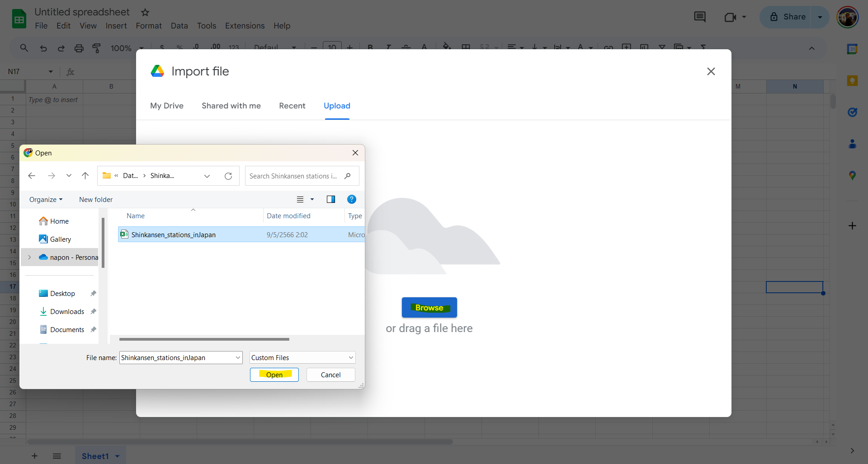Open the Organize dropdown menu
The image size is (868, 464).
click(x=46, y=200)
